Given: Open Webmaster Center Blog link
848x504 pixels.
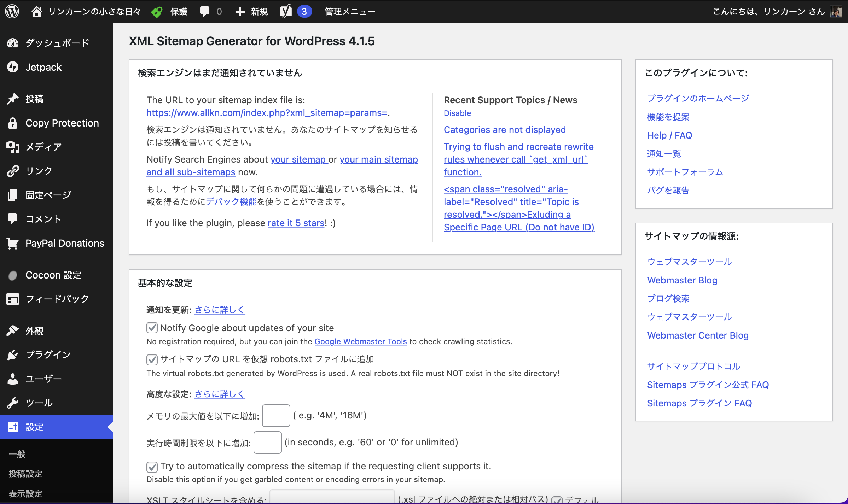Looking at the screenshot, I should pos(698,335).
